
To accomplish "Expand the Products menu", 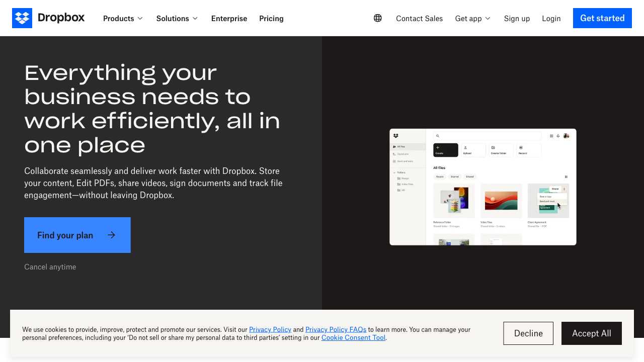I will click(123, 19).
